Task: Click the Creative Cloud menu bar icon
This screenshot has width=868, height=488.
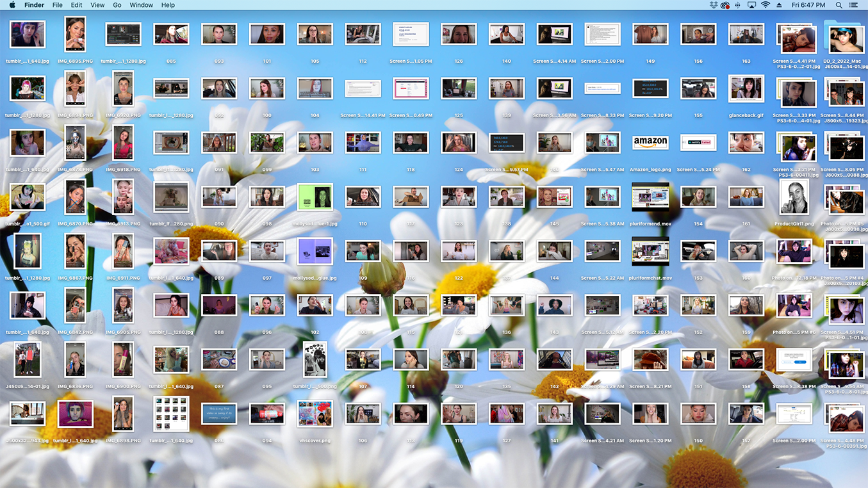Action: point(725,5)
